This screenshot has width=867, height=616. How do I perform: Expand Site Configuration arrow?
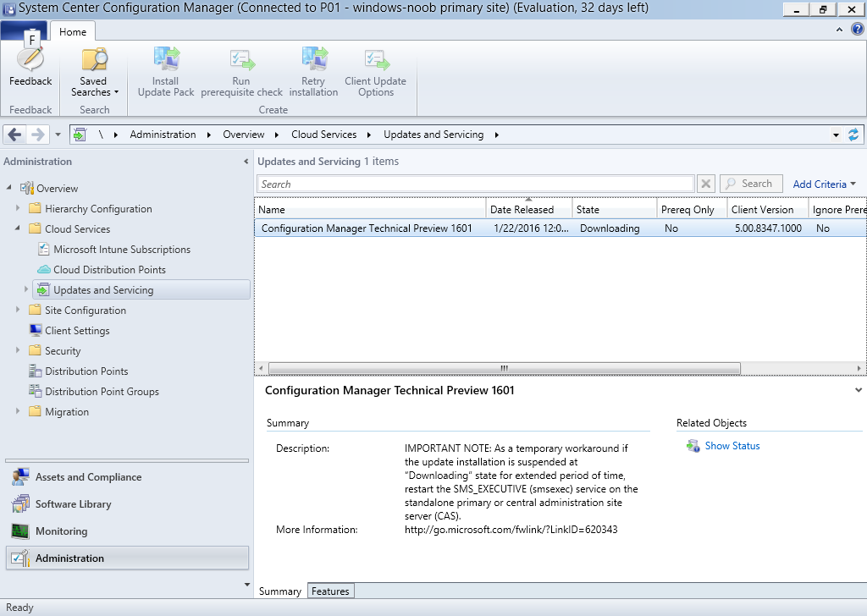[18, 310]
